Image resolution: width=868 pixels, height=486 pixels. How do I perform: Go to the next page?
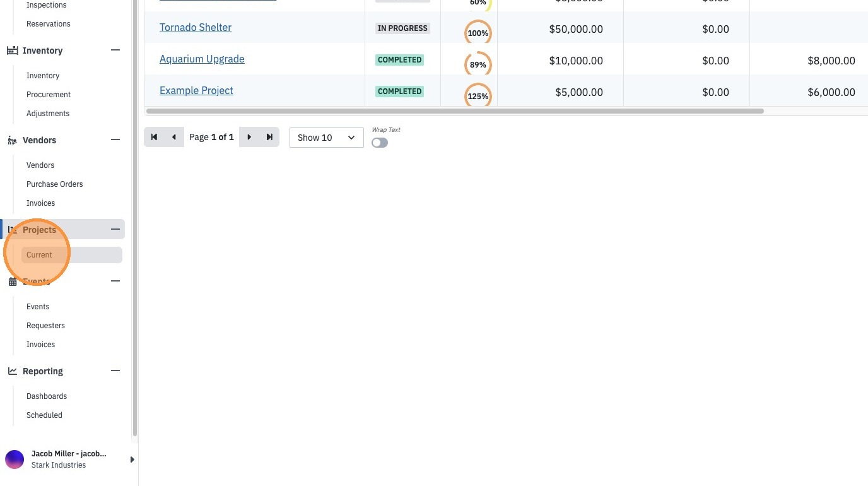point(249,137)
